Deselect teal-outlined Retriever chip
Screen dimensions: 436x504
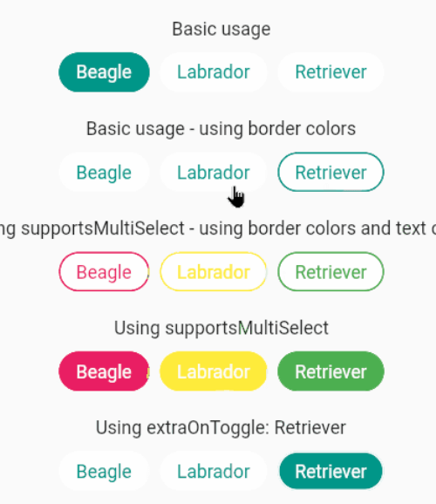pos(330,173)
